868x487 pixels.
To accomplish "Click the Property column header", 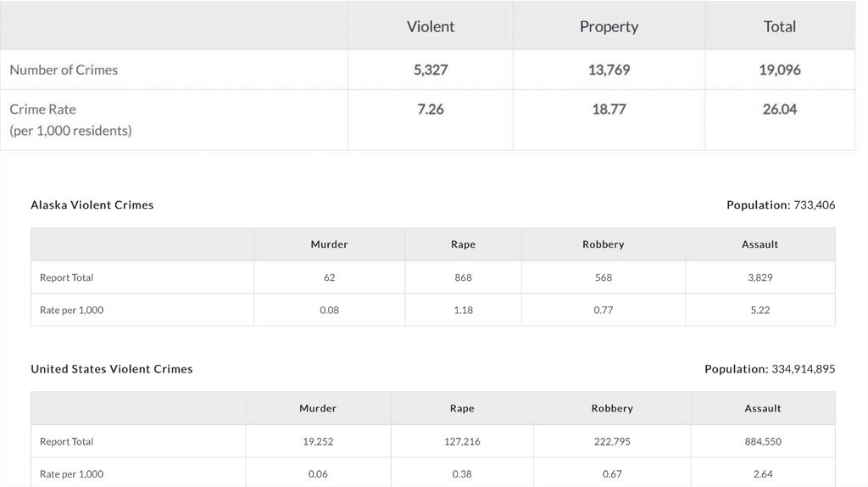I will (609, 26).
